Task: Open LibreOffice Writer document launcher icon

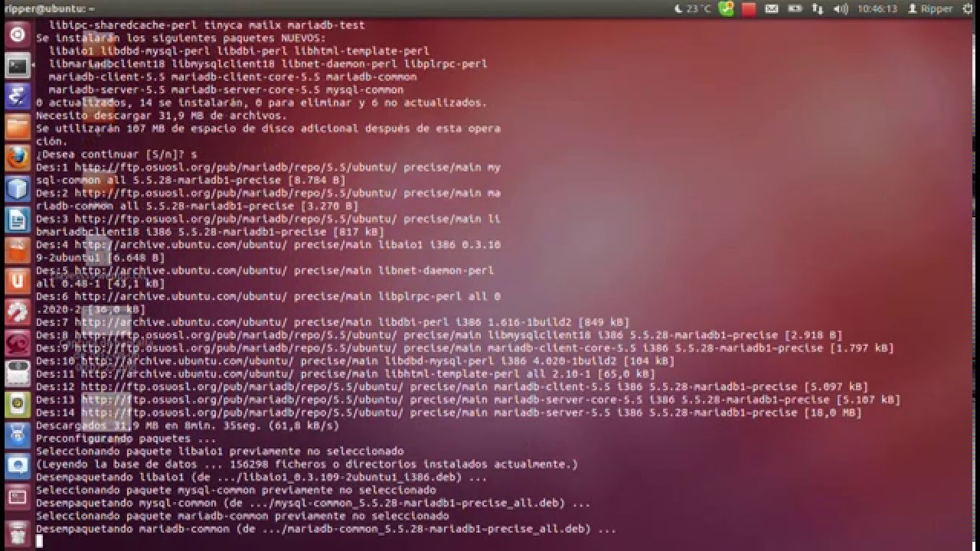Action: [x=18, y=220]
